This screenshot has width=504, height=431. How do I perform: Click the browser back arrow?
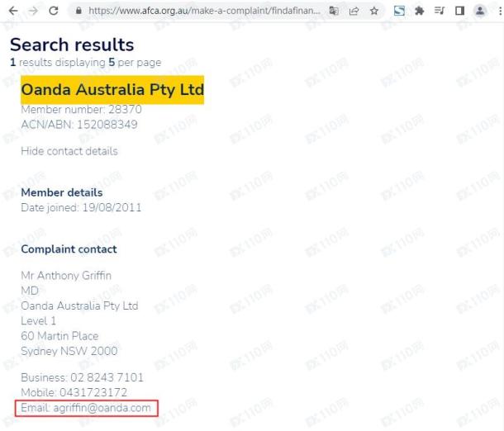[x=12, y=12]
